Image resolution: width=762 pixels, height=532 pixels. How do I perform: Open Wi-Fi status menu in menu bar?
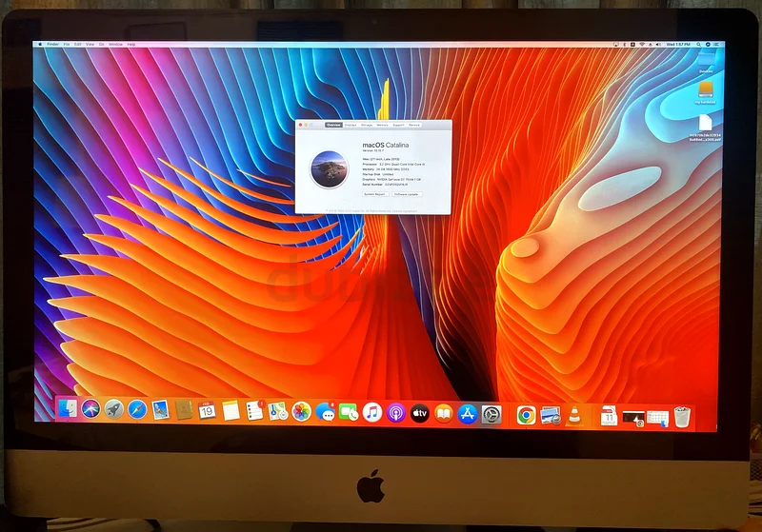642,44
